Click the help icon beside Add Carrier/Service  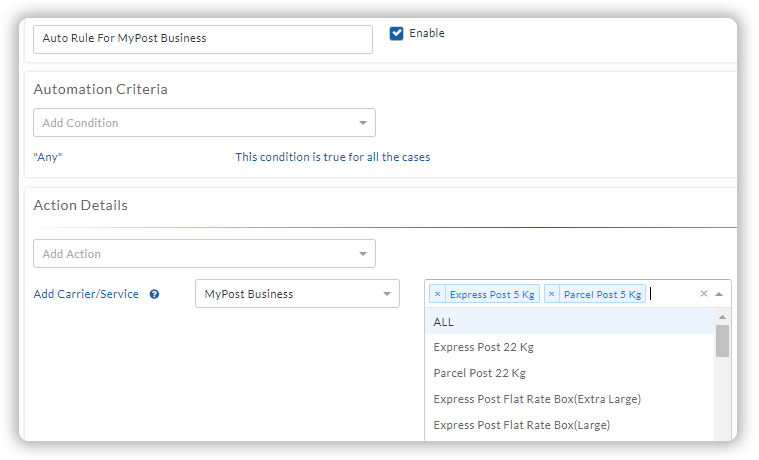click(154, 294)
